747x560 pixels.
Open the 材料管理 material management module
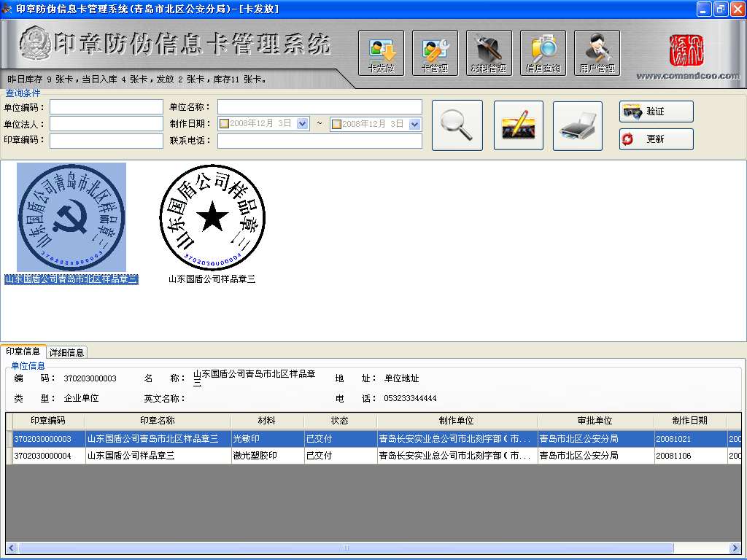(x=489, y=52)
